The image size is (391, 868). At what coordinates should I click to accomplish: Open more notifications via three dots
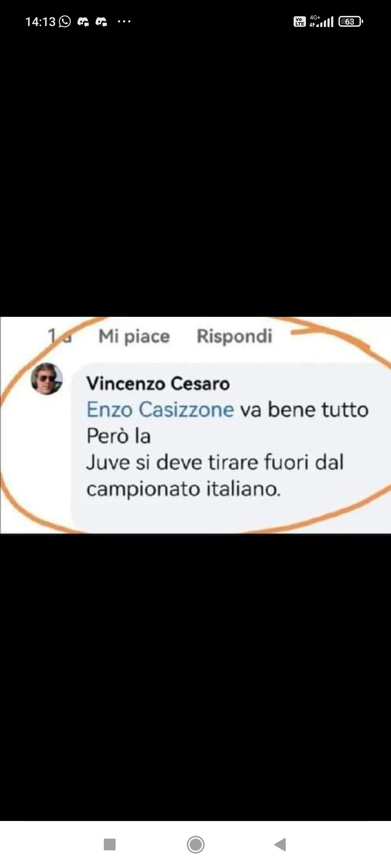tap(124, 22)
